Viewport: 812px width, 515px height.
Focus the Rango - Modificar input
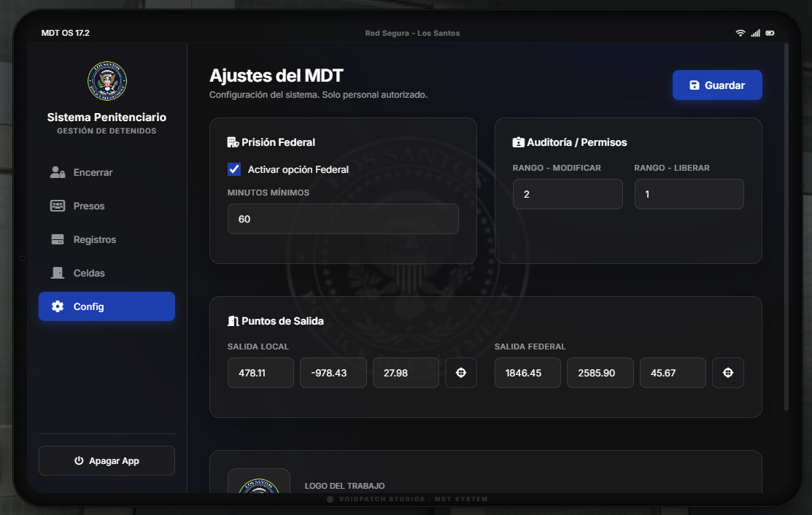click(x=568, y=194)
